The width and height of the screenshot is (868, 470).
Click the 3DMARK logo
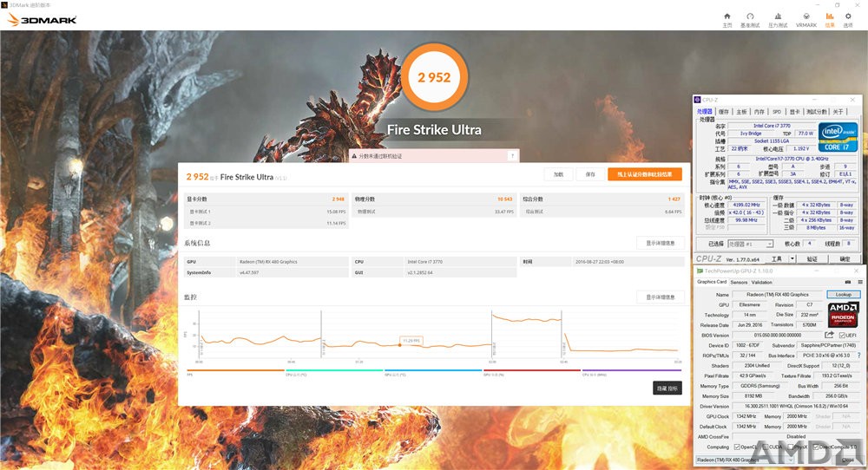point(42,20)
